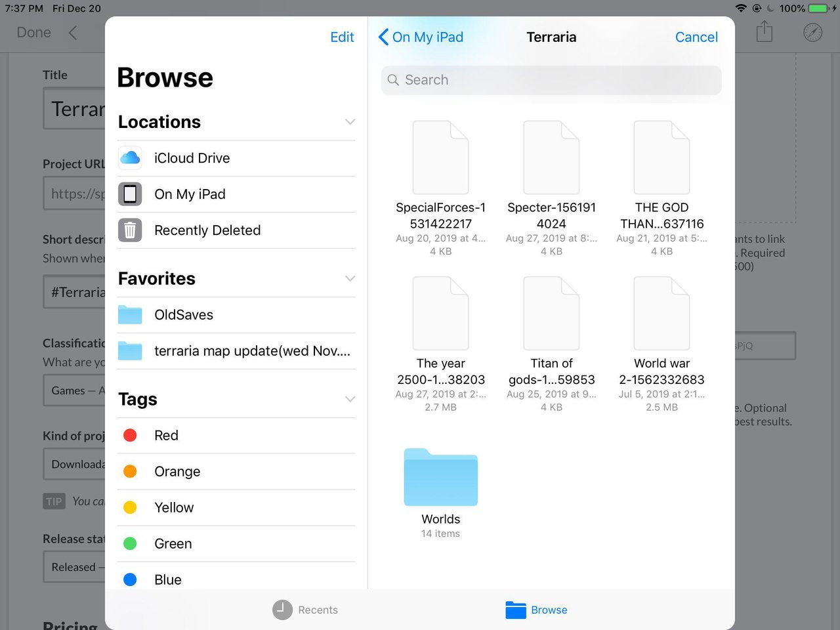Cancel the file picker
This screenshot has height=630, width=840.
696,37
